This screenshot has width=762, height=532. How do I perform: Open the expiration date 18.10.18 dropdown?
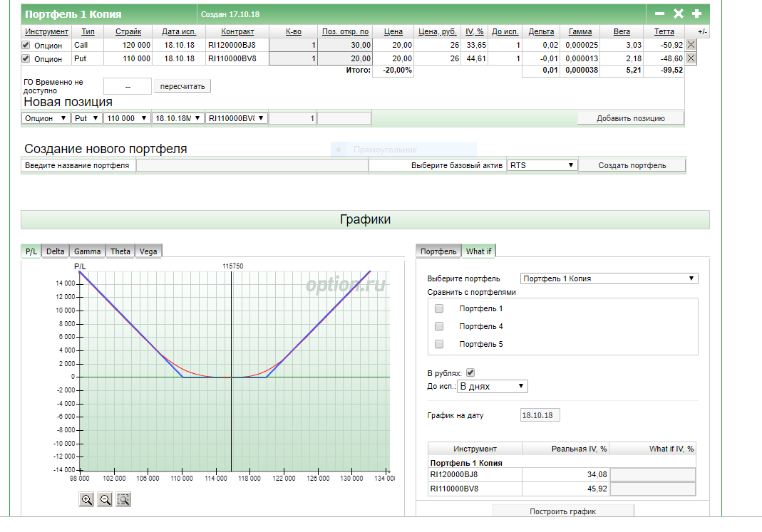point(177,118)
